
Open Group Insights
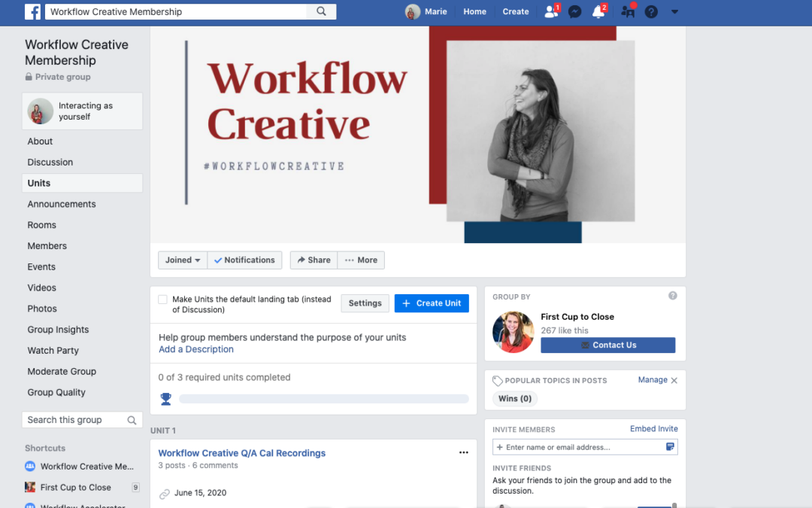point(58,330)
